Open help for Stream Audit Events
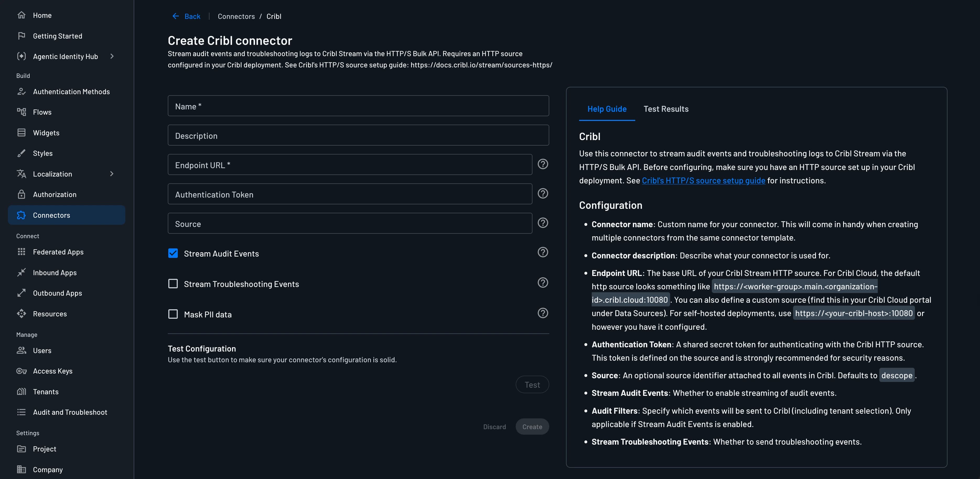This screenshot has height=479, width=980. 543,252
